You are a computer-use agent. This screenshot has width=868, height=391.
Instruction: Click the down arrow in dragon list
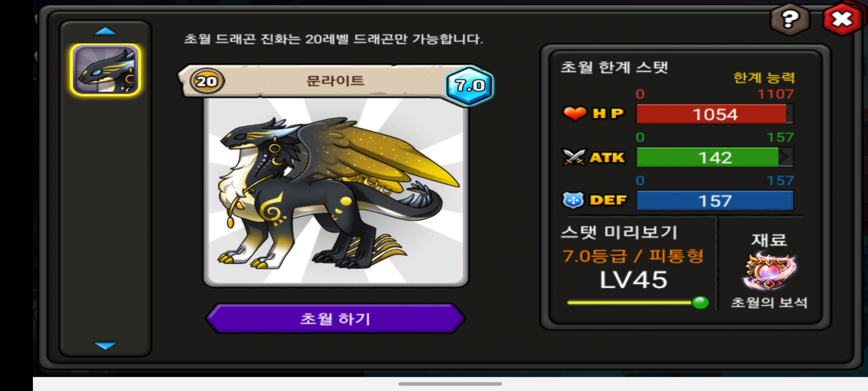[105, 345]
